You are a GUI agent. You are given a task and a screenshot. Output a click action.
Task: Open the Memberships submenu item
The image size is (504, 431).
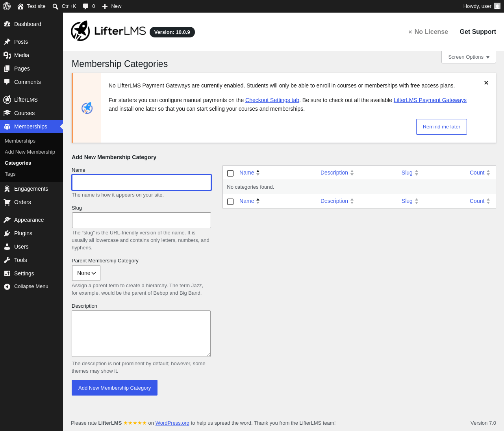pyautogui.click(x=20, y=141)
